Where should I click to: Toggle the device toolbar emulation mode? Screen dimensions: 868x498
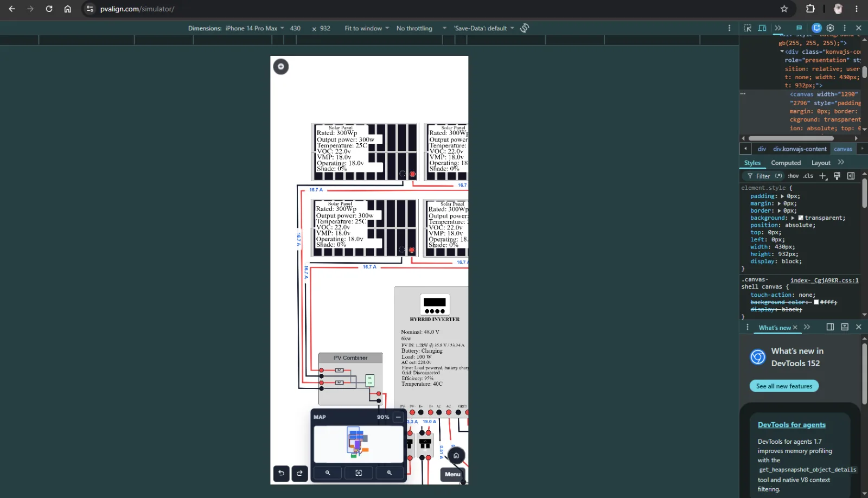tap(762, 28)
